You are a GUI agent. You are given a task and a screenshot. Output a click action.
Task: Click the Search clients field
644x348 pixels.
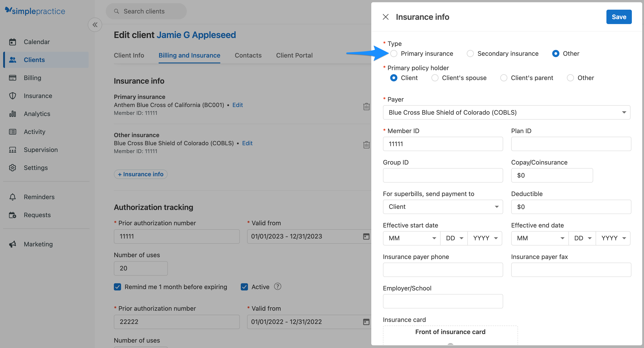tap(146, 11)
